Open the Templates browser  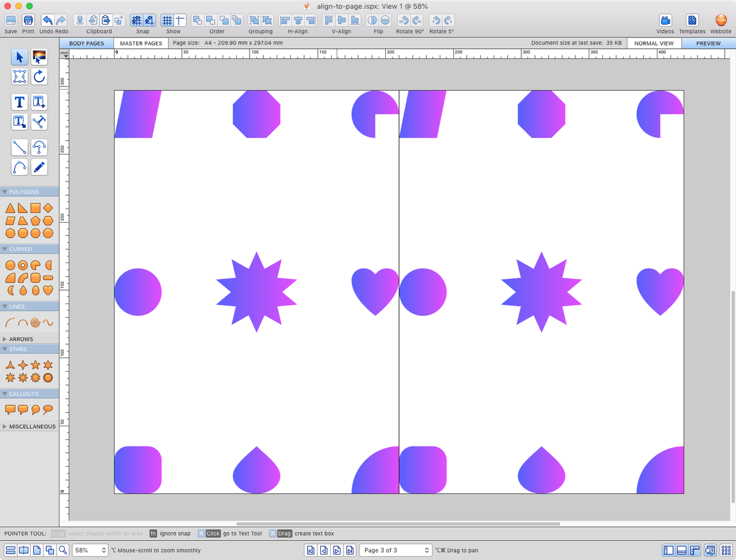coord(691,20)
